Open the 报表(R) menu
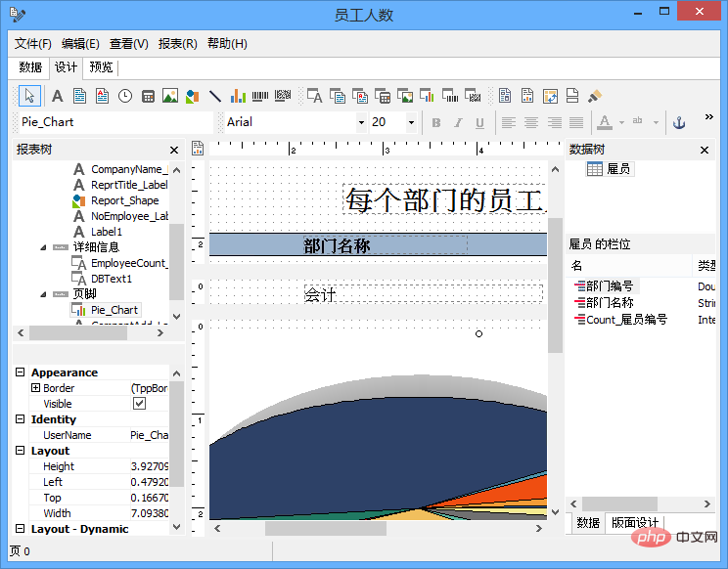The image size is (728, 569). tap(178, 44)
